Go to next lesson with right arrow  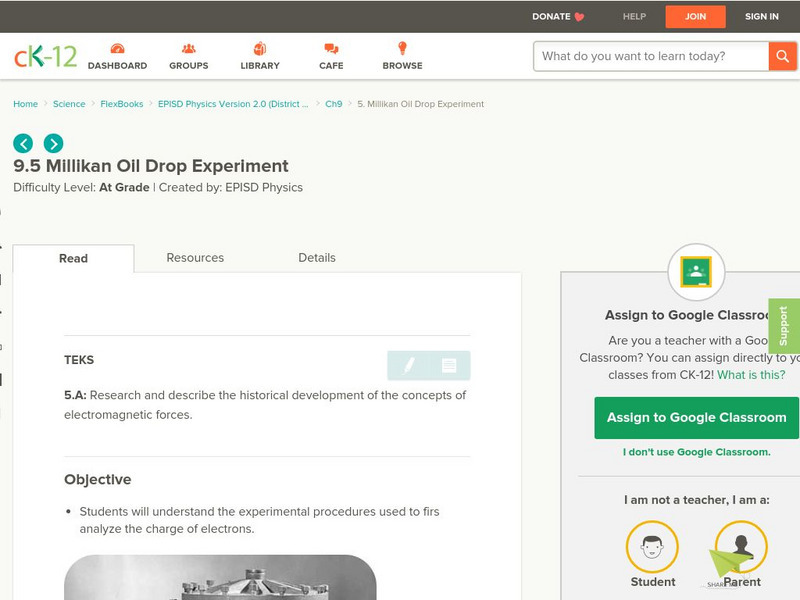click(53, 143)
